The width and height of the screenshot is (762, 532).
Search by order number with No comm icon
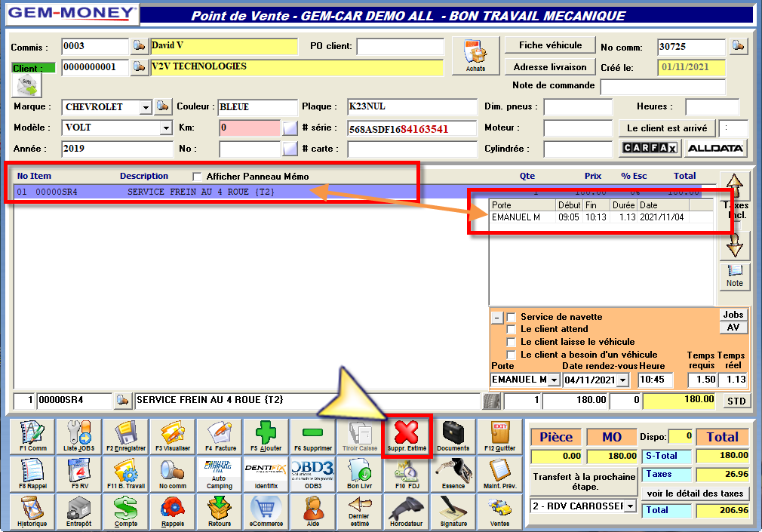tap(173, 474)
